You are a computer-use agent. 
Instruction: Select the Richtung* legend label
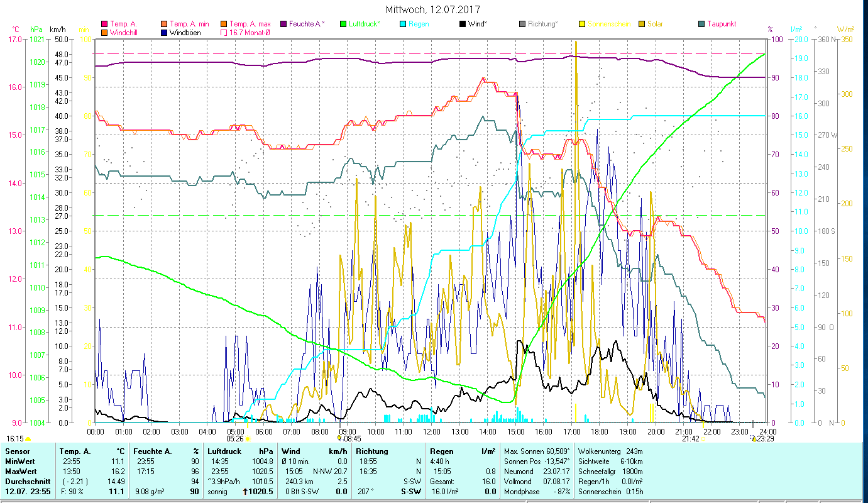tap(543, 24)
